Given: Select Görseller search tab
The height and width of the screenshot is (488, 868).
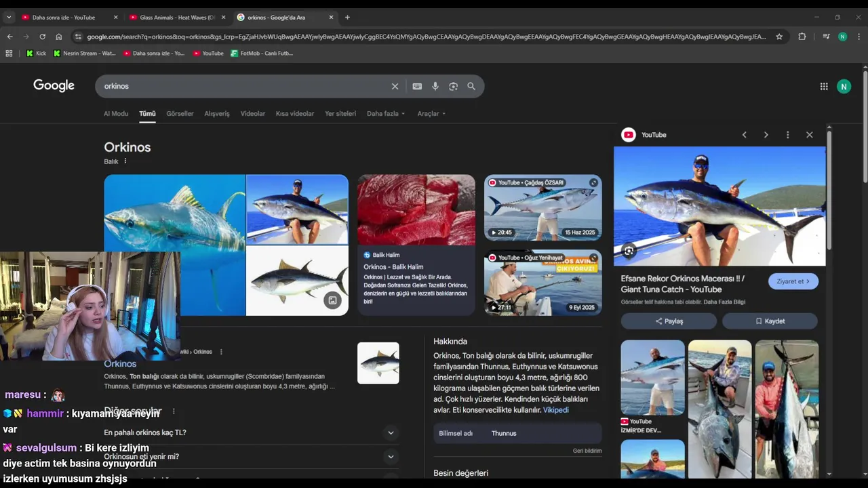Looking at the screenshot, I should click(180, 113).
